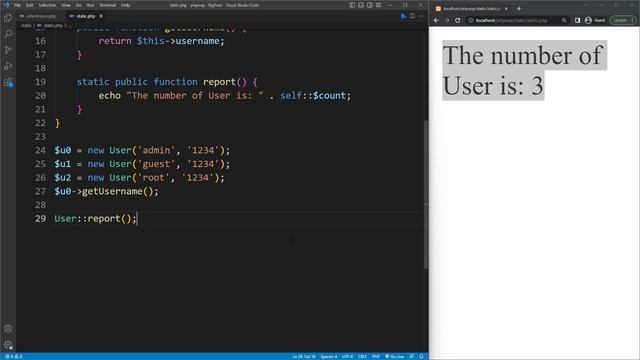Open the Run and Debug view
This screenshot has width=640, height=360.
(8, 66)
